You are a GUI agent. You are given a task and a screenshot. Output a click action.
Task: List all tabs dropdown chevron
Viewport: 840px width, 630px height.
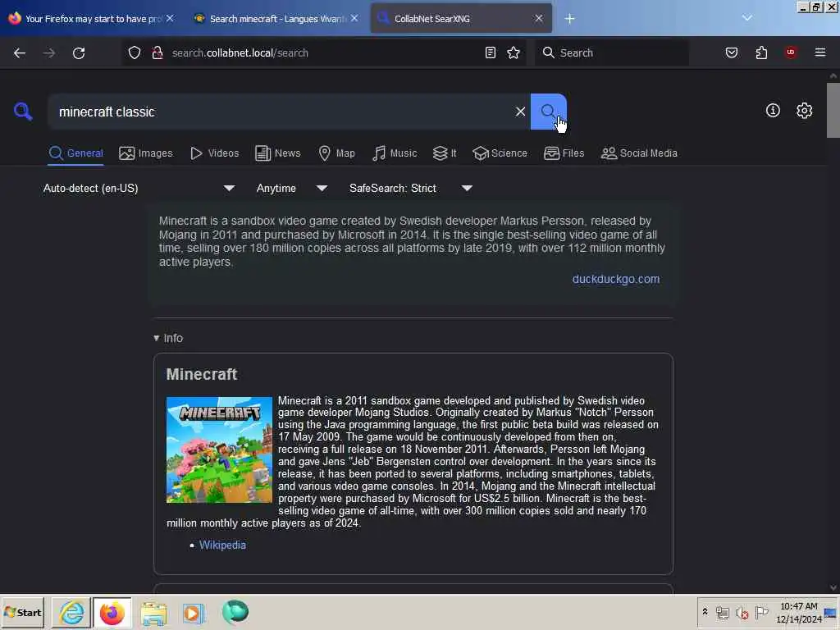(x=746, y=18)
